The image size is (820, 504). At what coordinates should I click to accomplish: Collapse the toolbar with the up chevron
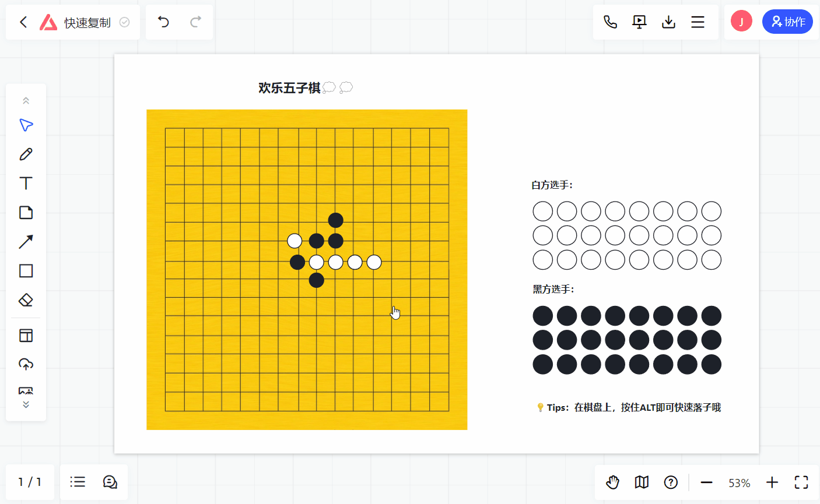[26, 101]
